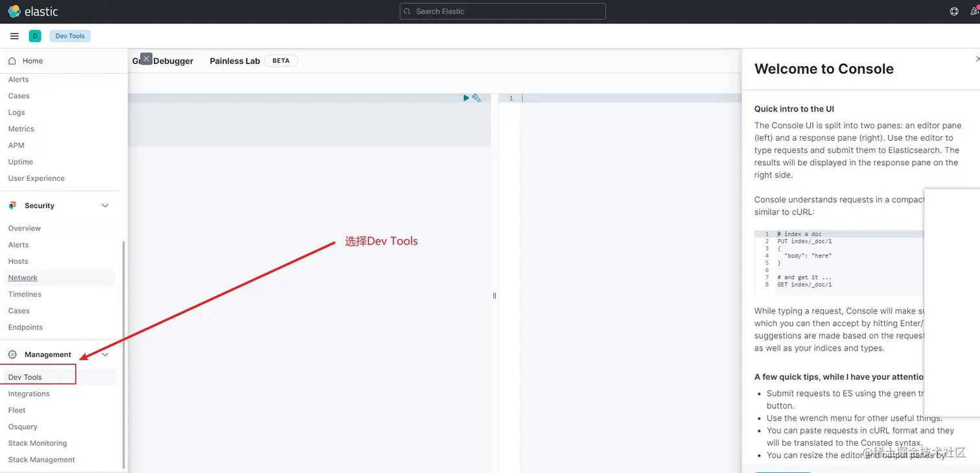This screenshot has width=980, height=473.
Task: Send the request with the green play icon
Action: click(x=466, y=98)
